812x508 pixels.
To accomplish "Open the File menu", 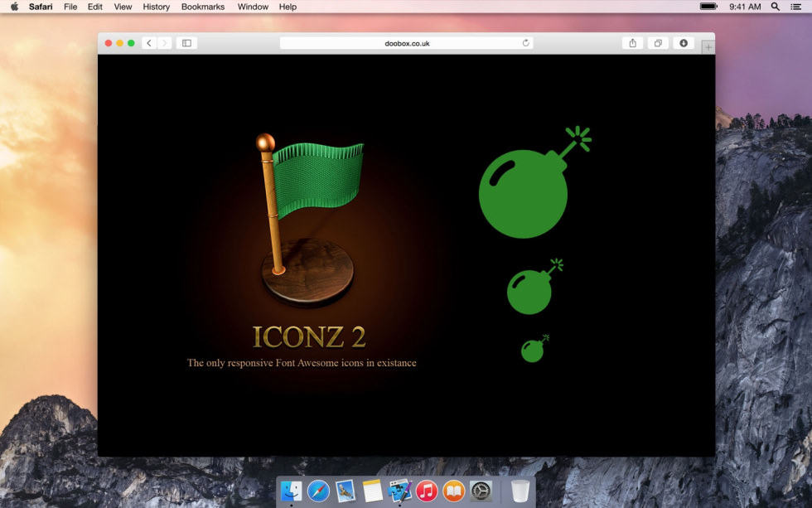I will point(70,7).
